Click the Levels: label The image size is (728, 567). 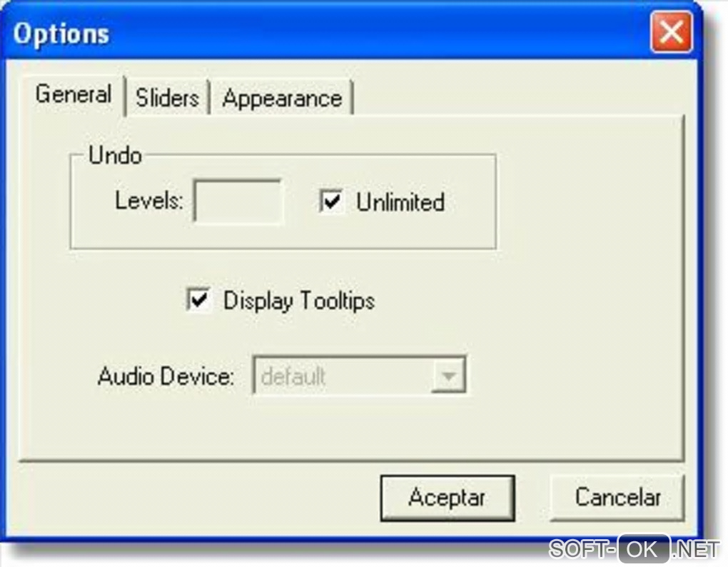tap(149, 201)
